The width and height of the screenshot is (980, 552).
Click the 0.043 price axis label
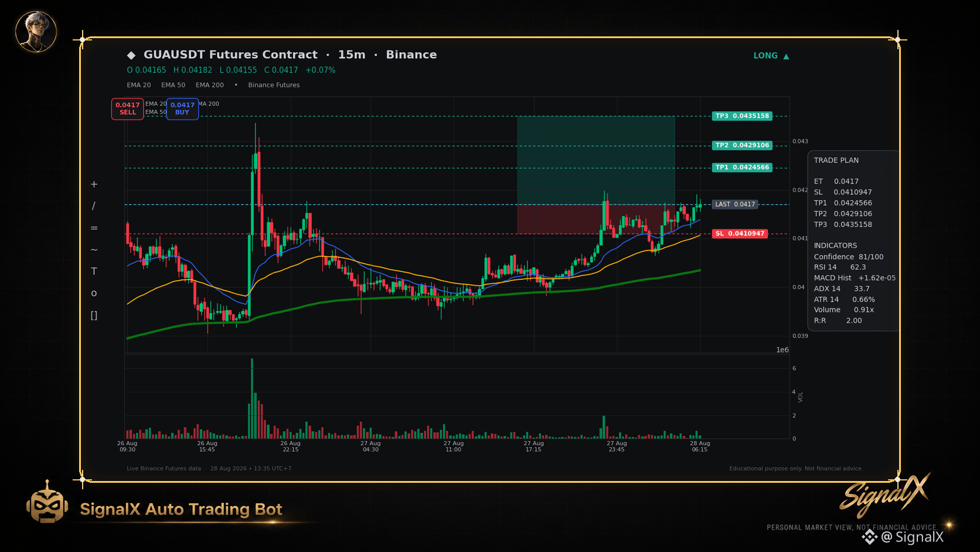click(800, 141)
